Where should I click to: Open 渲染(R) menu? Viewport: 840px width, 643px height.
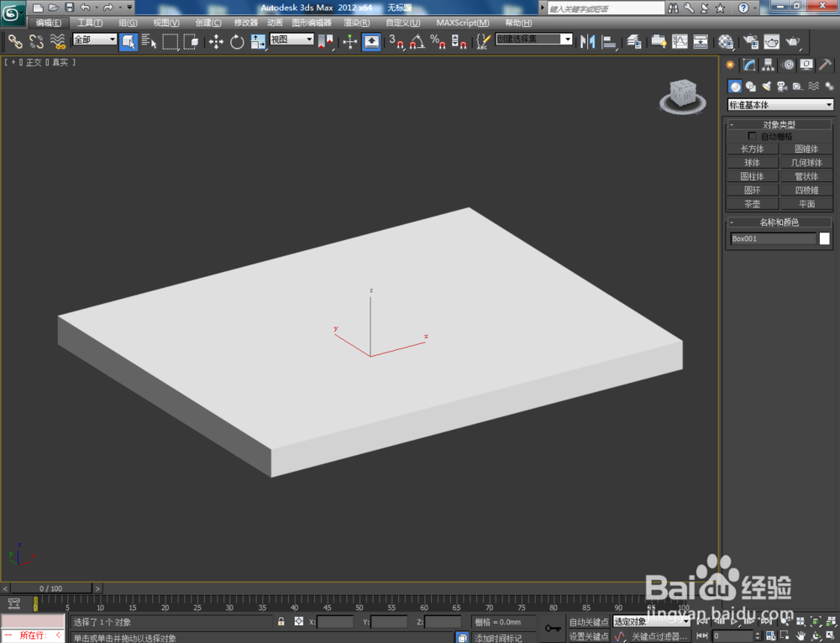pyautogui.click(x=357, y=23)
